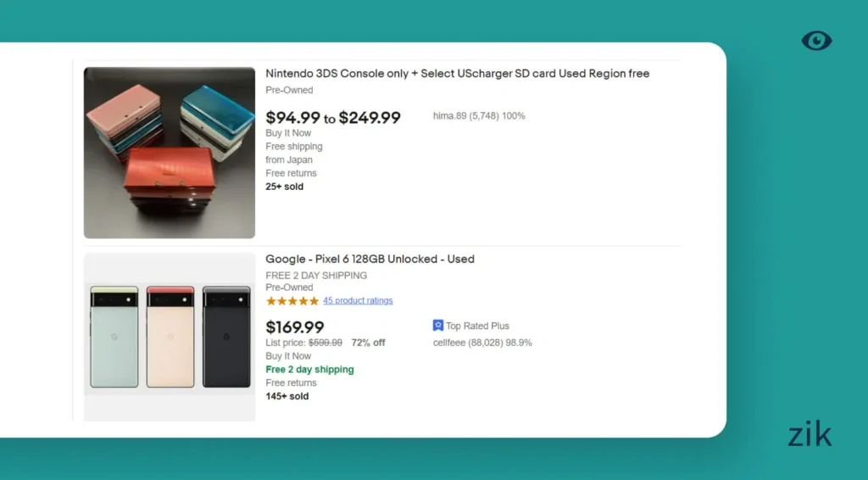Screen dimensions: 868x480
Task: Click the eye icon in the top corner
Action: pyautogui.click(x=816, y=41)
